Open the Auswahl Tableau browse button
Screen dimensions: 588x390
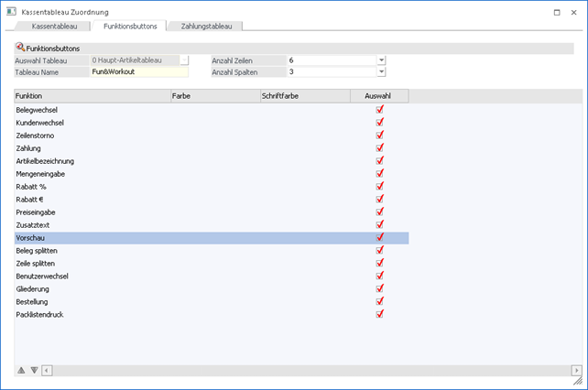[x=184, y=60]
